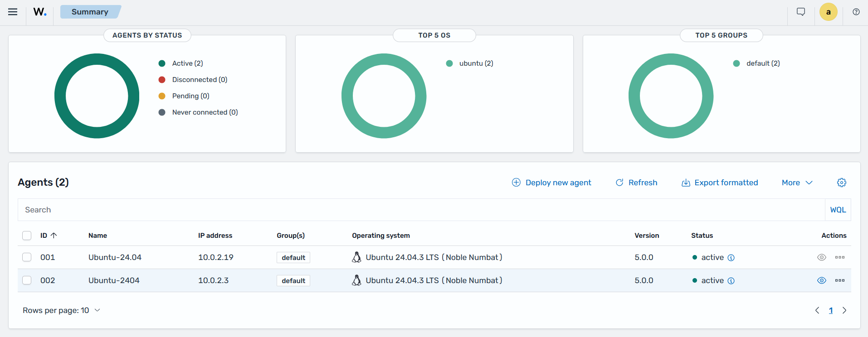View details eye icon for agent 001
The width and height of the screenshot is (868, 337).
tap(822, 257)
